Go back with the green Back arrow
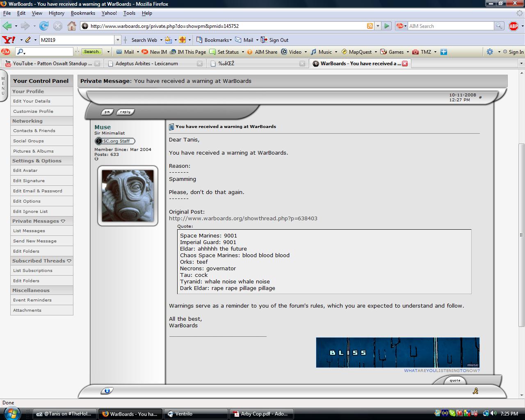The height and width of the screenshot is (420, 525). (7, 26)
